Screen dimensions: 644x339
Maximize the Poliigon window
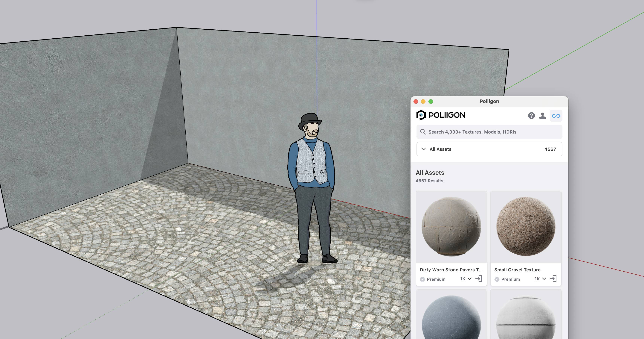coord(431,101)
